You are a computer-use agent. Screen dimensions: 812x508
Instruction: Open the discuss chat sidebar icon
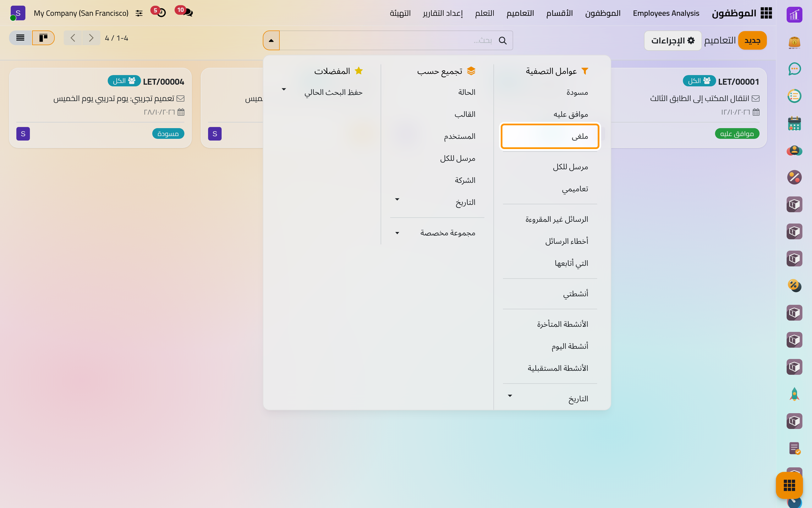pyautogui.click(x=794, y=69)
